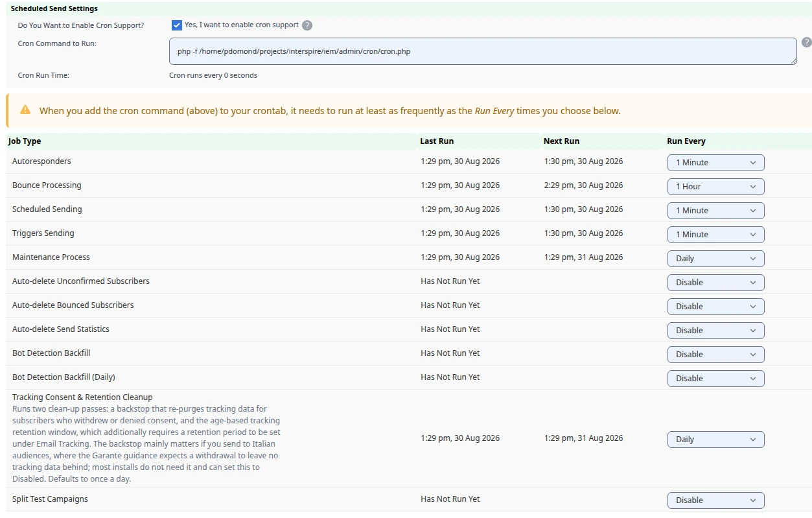The width and height of the screenshot is (812, 518).
Task: Open help icon right of cron command field
Action: [806, 42]
